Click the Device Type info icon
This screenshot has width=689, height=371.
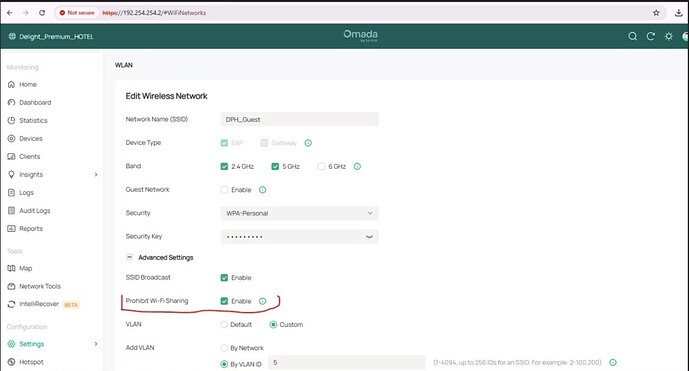pos(308,143)
